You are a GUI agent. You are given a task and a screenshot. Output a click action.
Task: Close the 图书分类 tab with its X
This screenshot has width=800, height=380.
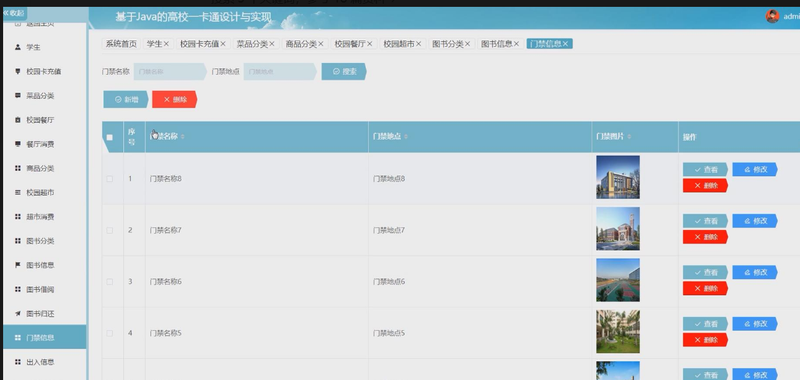(x=467, y=44)
